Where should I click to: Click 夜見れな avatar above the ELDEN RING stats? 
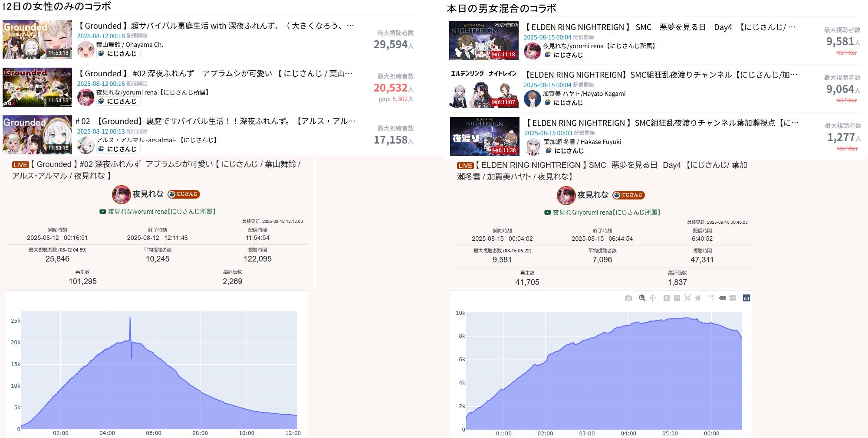[566, 195]
